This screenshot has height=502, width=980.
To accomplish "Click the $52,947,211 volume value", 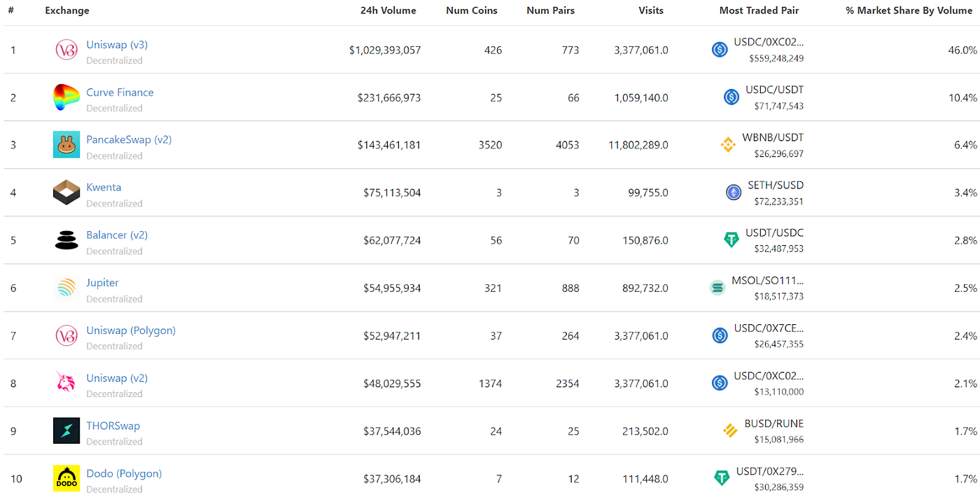I will 392,336.
